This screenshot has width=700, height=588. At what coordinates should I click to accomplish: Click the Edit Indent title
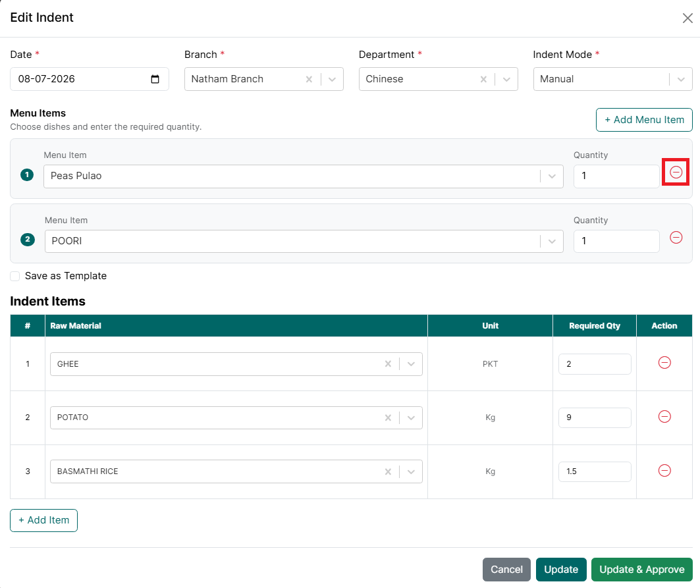[41, 17]
